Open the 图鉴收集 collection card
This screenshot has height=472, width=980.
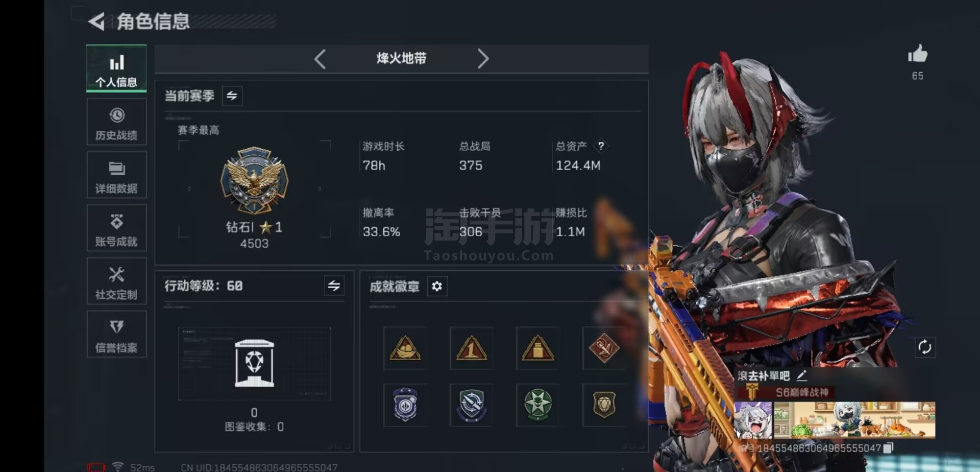click(254, 364)
